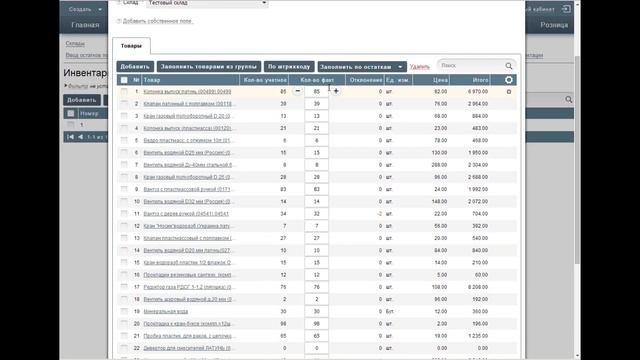
Task: Check the box for row 1
Action: [x=124, y=91]
